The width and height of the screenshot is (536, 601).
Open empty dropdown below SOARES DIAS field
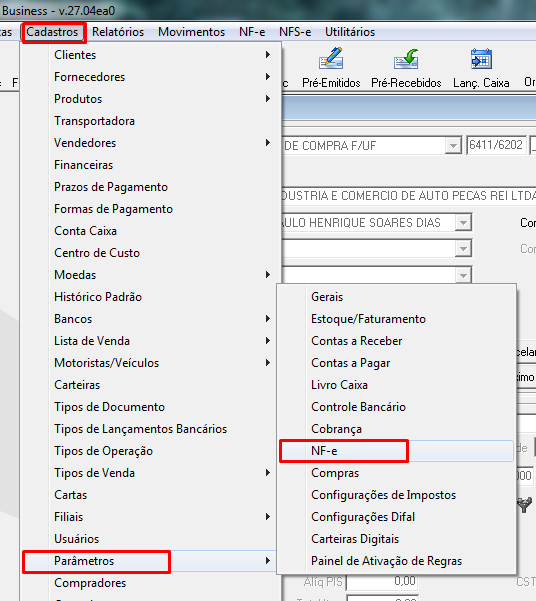click(x=463, y=249)
